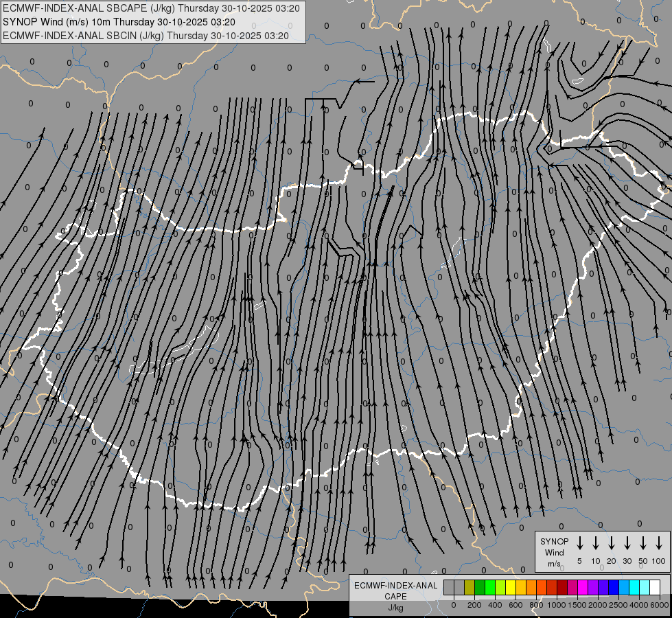Click the wind arrow above the 30 m/s label
The image size is (672, 618).
click(x=627, y=543)
